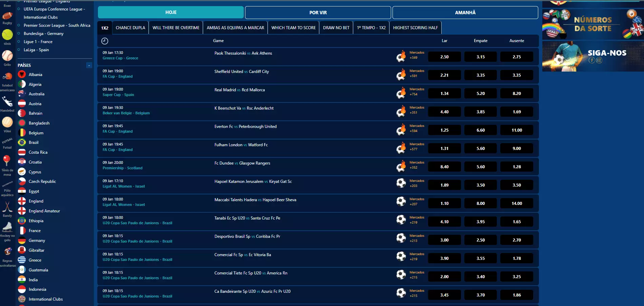
Task: Switch to the AMANHÃ tab
Action: click(465, 13)
